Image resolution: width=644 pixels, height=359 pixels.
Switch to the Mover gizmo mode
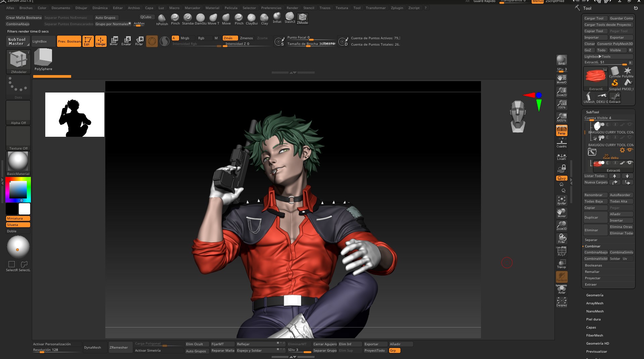[114, 41]
